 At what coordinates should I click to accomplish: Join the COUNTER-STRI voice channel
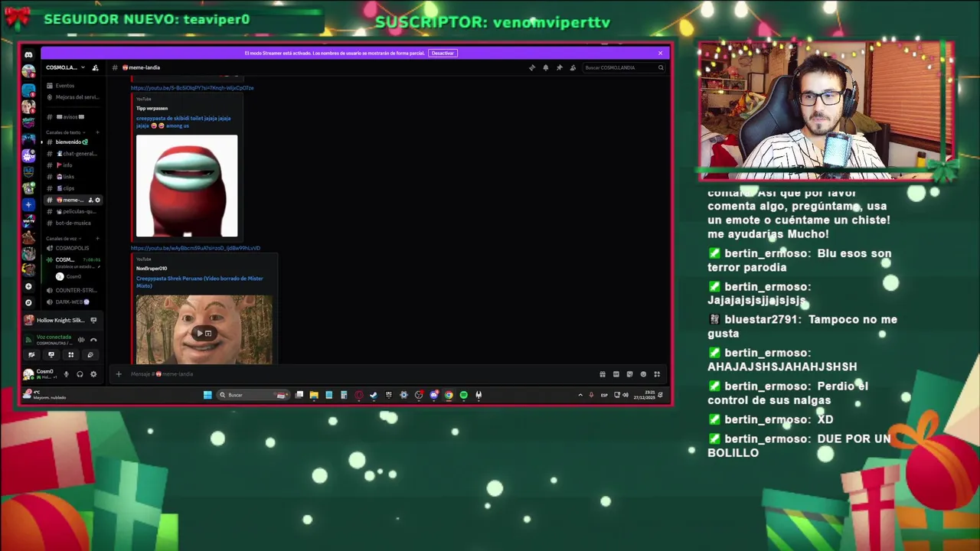72,290
